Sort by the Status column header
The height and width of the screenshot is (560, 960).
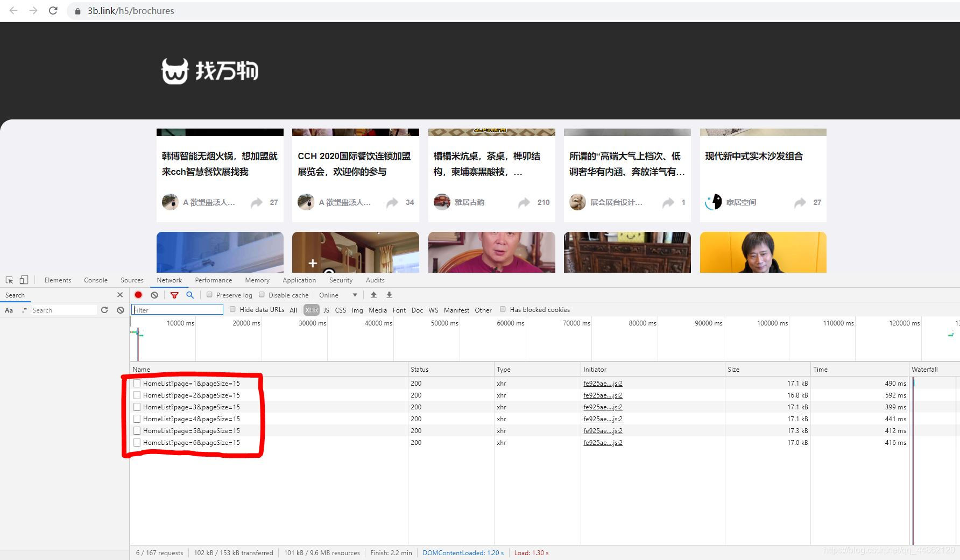pyautogui.click(x=451, y=369)
